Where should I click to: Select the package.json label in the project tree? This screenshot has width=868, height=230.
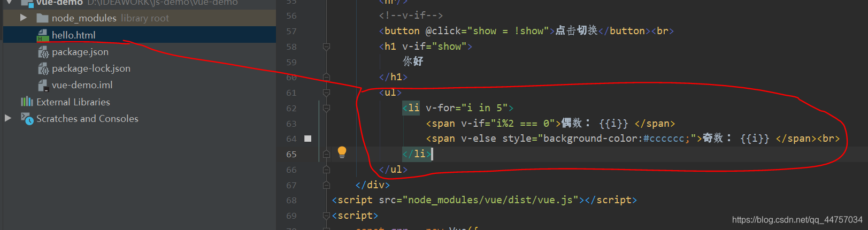click(80, 52)
